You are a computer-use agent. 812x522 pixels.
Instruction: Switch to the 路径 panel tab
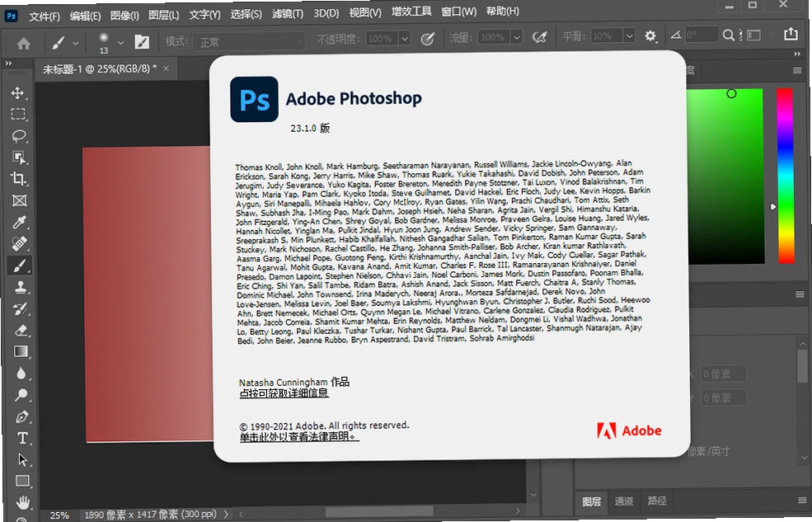coord(657,501)
